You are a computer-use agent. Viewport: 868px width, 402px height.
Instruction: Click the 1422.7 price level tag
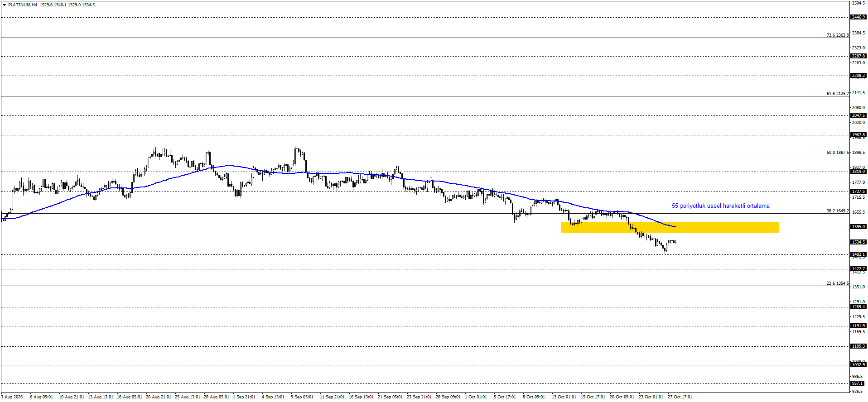tap(858, 269)
